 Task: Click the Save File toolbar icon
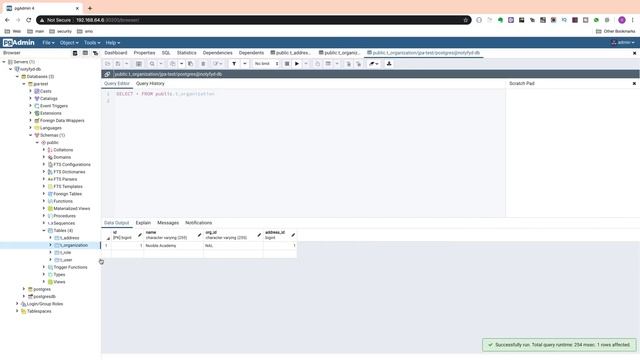pos(118,64)
